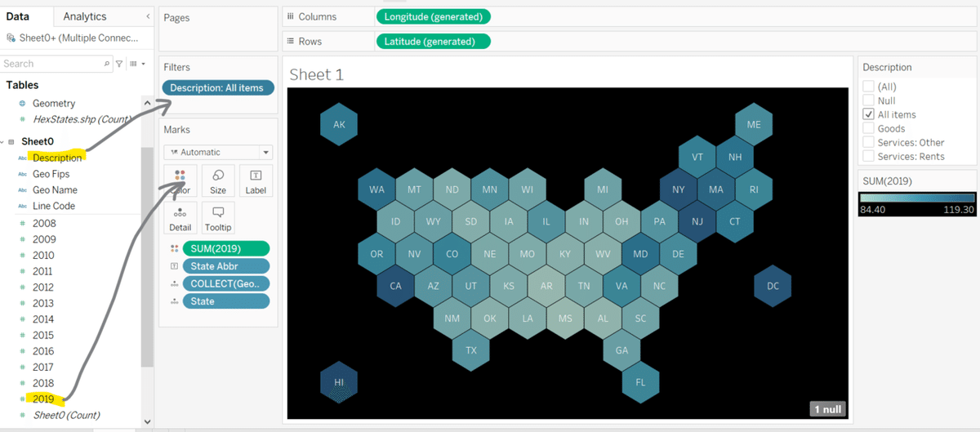The width and height of the screenshot is (980, 432).
Task: Click the number icon beside 2019
Action: tap(22, 399)
